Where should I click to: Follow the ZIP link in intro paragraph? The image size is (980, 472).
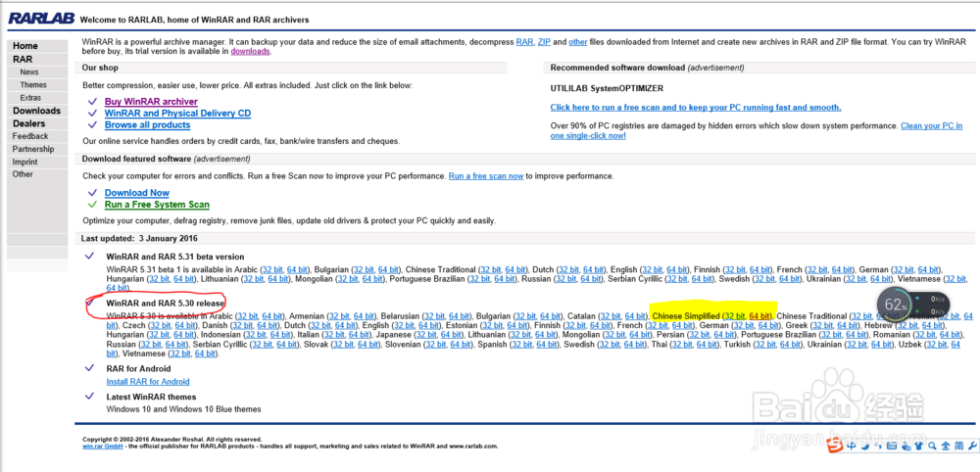point(544,42)
